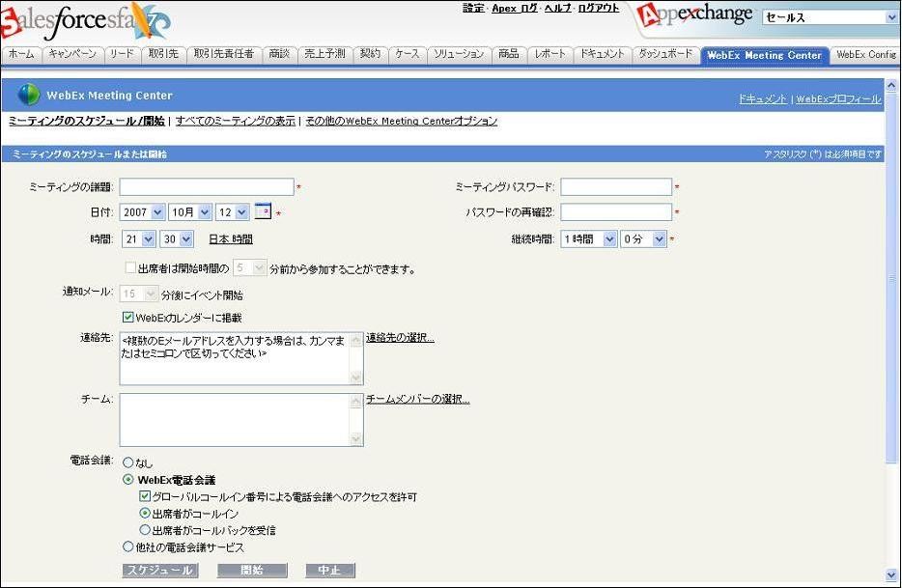Select 他社の電話会議サービス radio option
Viewport: 902px width, 588px height.
(x=127, y=546)
